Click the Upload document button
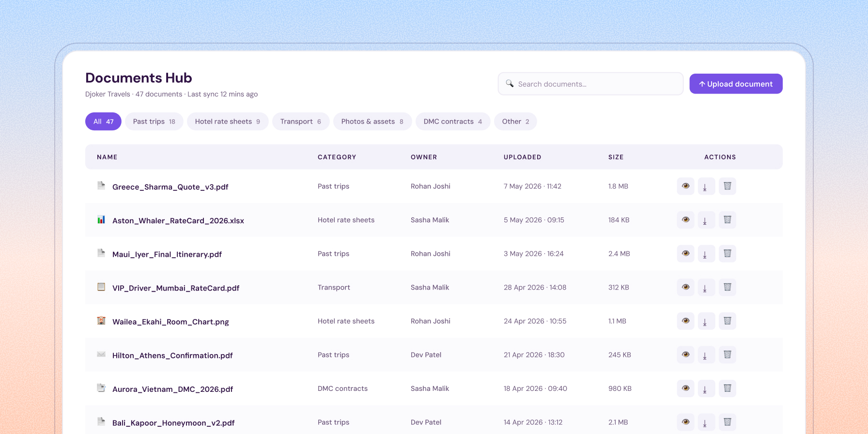Image resolution: width=868 pixels, height=434 pixels. pos(736,84)
